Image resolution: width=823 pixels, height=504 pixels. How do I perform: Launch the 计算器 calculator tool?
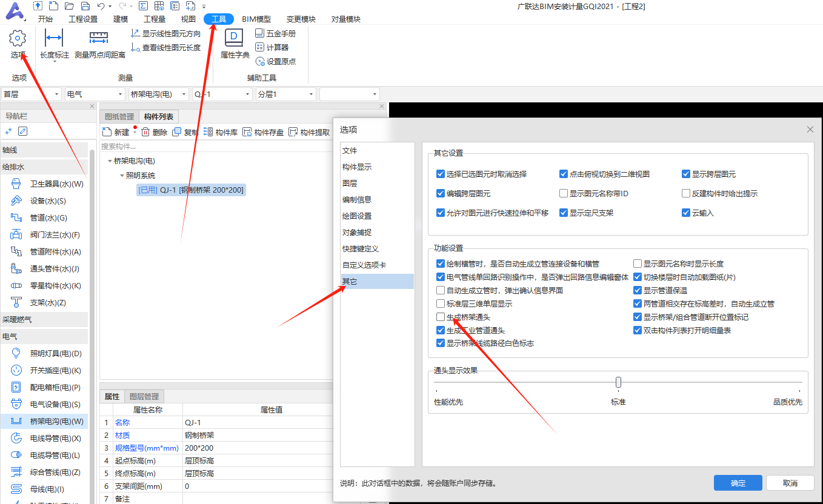(x=272, y=47)
